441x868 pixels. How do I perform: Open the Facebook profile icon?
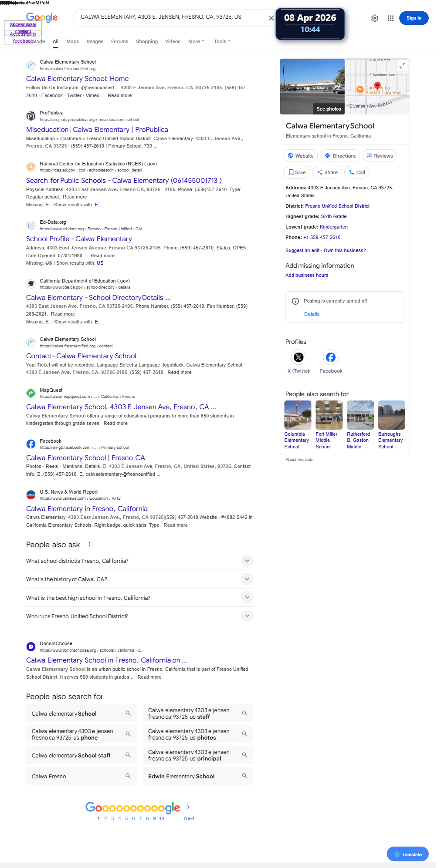(x=331, y=357)
